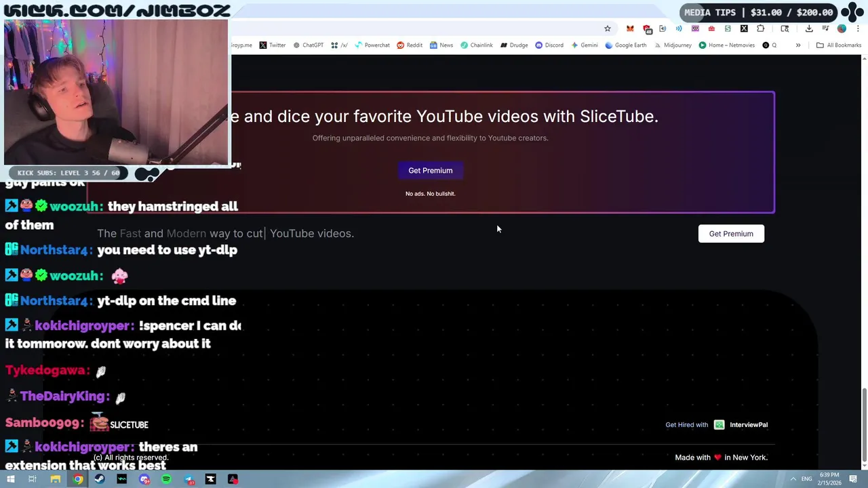Open Discord from the taskbar
The image size is (868, 488).
click(x=144, y=479)
